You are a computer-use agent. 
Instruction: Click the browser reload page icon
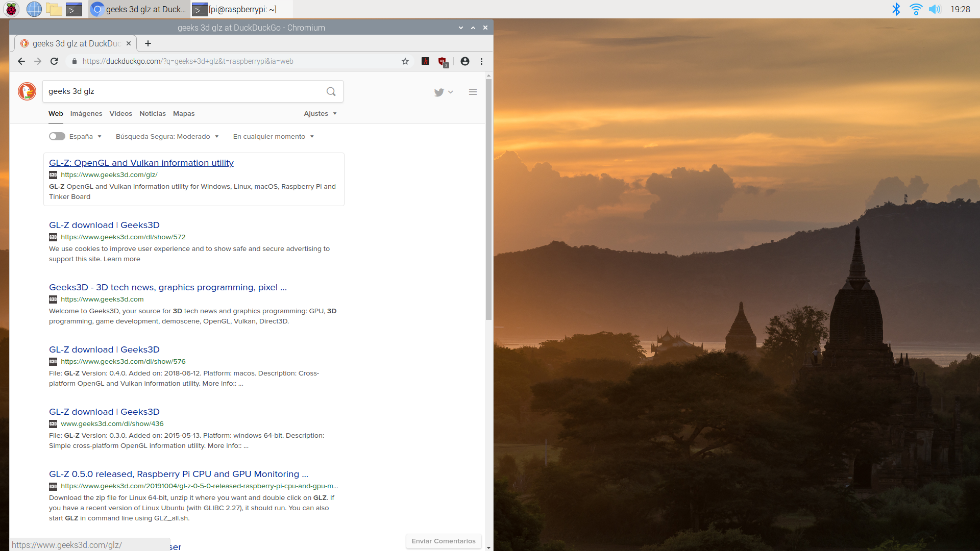click(54, 61)
